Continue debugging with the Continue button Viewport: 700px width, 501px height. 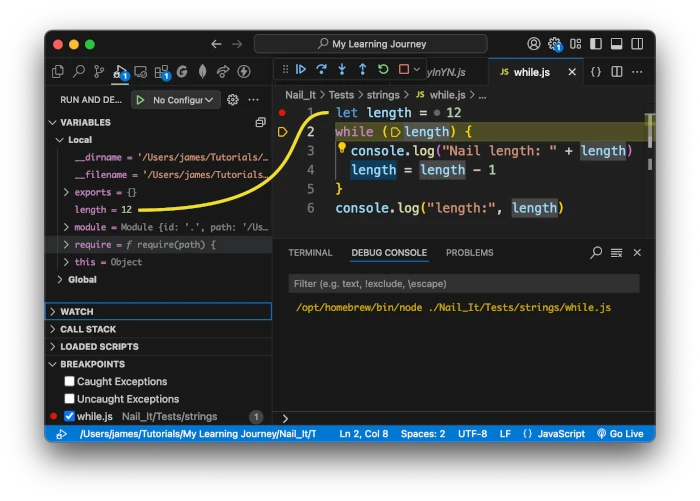[301, 69]
